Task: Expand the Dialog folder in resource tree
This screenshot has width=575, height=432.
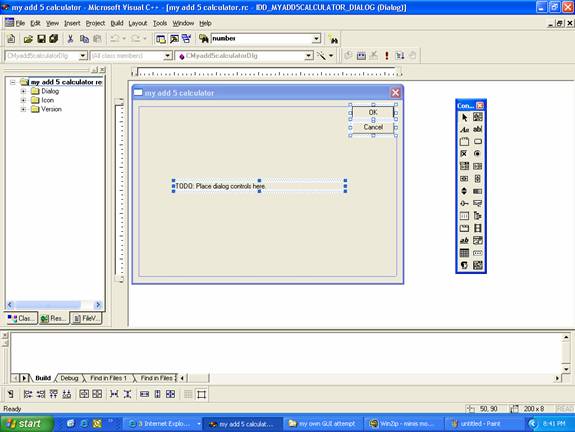Action: click(x=23, y=91)
